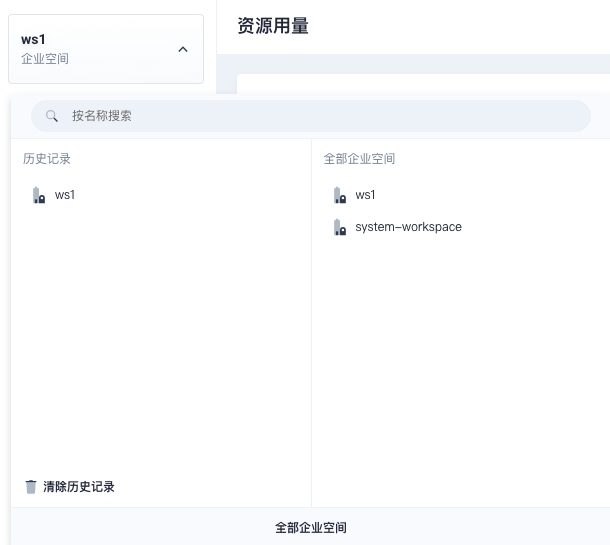The width and height of the screenshot is (610, 545).
Task: Click empty space below system-workspace in the list
Action: point(460,360)
